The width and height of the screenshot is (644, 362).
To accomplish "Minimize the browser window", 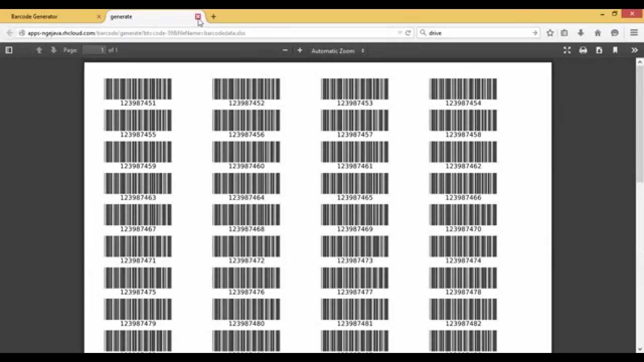I will click(602, 15).
